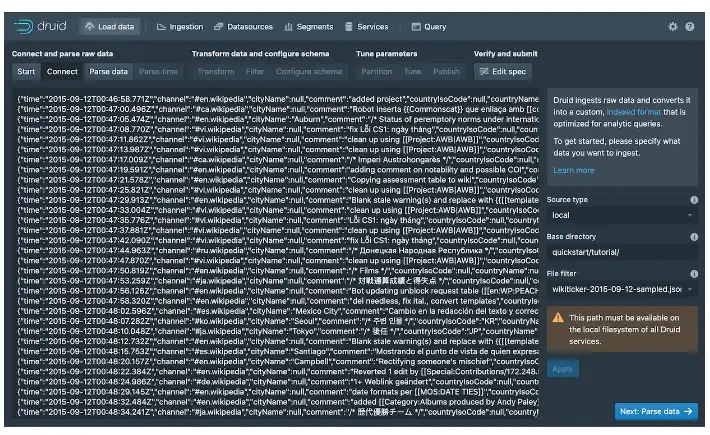The height and width of the screenshot is (435, 710).
Task: Open the Services view
Action: tap(366, 27)
